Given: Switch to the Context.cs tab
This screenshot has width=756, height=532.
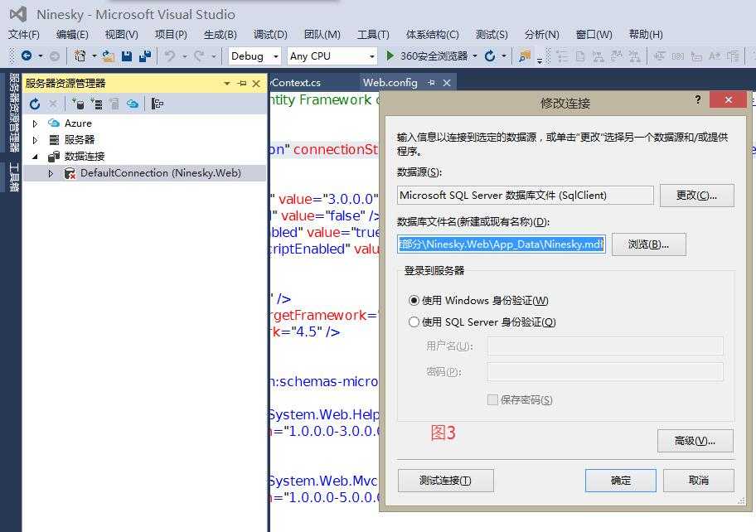Looking at the screenshot, I should tap(296, 82).
